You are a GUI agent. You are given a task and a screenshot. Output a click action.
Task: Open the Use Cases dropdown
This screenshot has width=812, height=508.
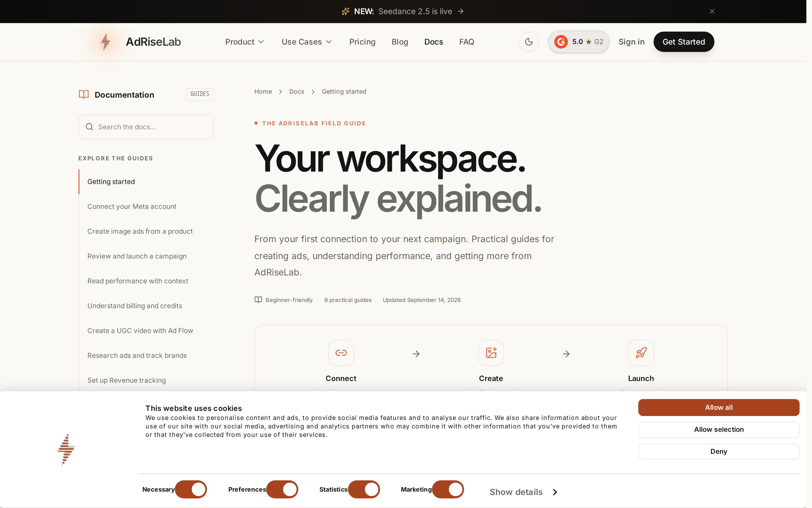point(307,42)
